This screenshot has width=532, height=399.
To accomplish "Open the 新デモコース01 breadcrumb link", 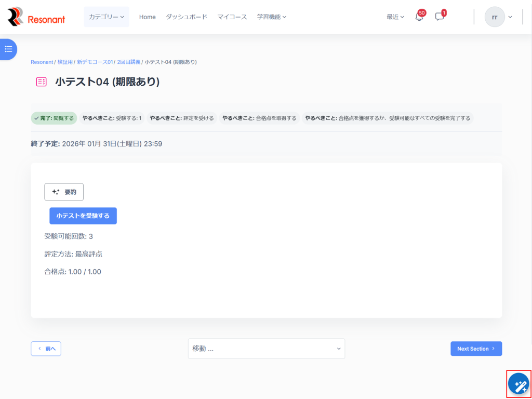I will tap(95, 62).
